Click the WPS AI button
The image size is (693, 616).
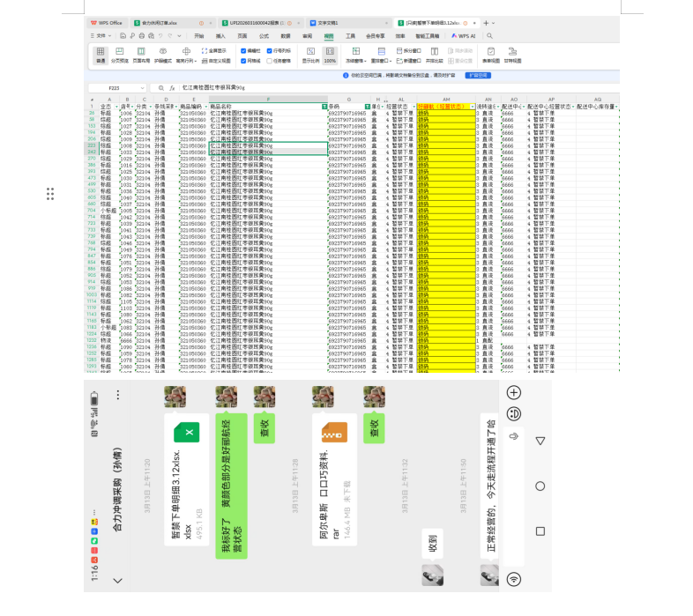(463, 36)
